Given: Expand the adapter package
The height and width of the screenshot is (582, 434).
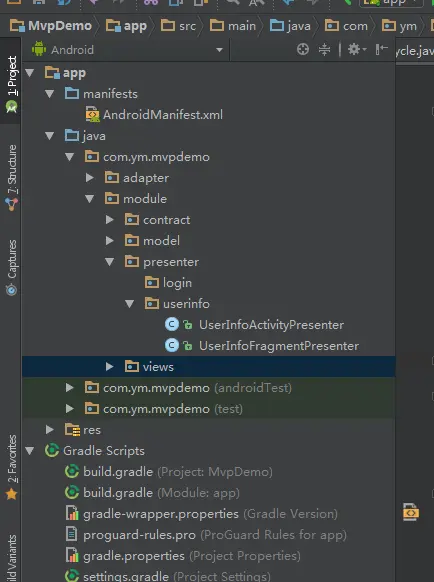Looking at the screenshot, I should [89, 178].
